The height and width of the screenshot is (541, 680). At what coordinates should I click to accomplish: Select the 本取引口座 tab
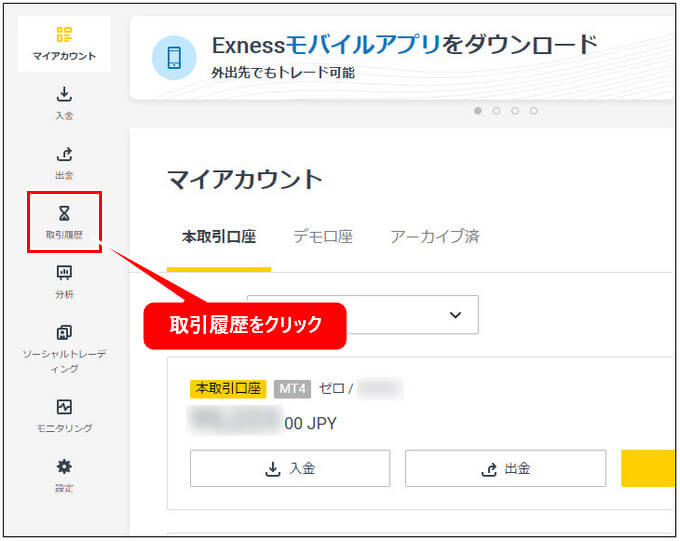coord(219,237)
